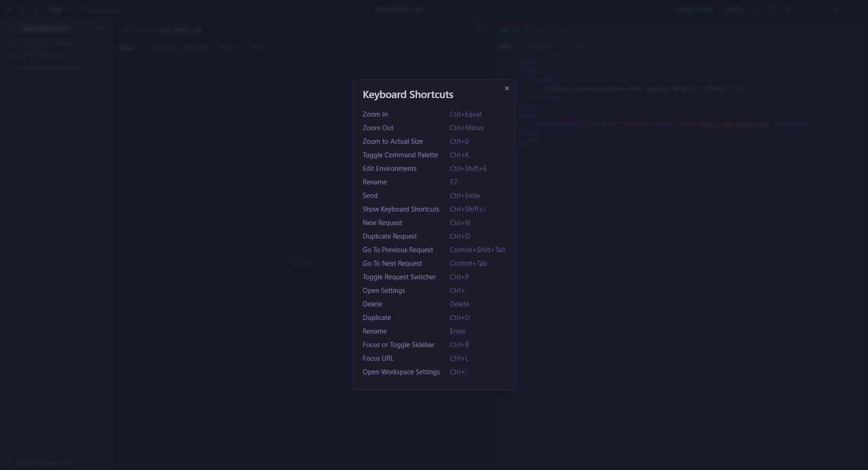Click the Zoom Out shortcut label

click(378, 128)
